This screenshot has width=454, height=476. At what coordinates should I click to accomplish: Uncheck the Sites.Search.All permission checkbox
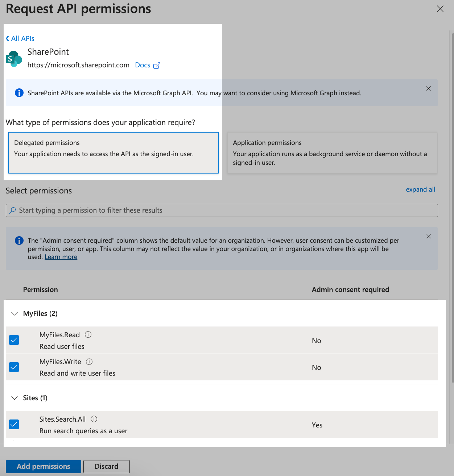14,425
